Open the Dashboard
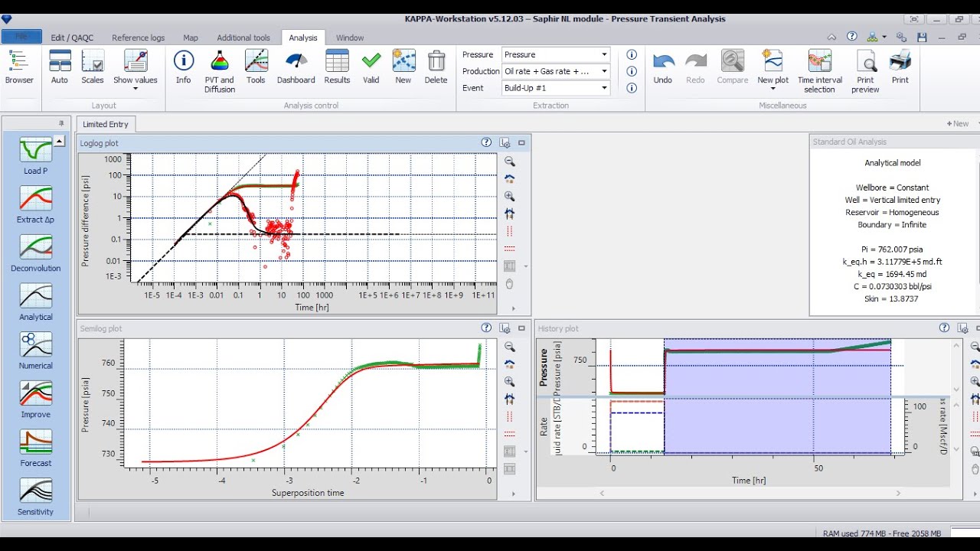Viewport: 980px width, 551px height. (x=296, y=61)
